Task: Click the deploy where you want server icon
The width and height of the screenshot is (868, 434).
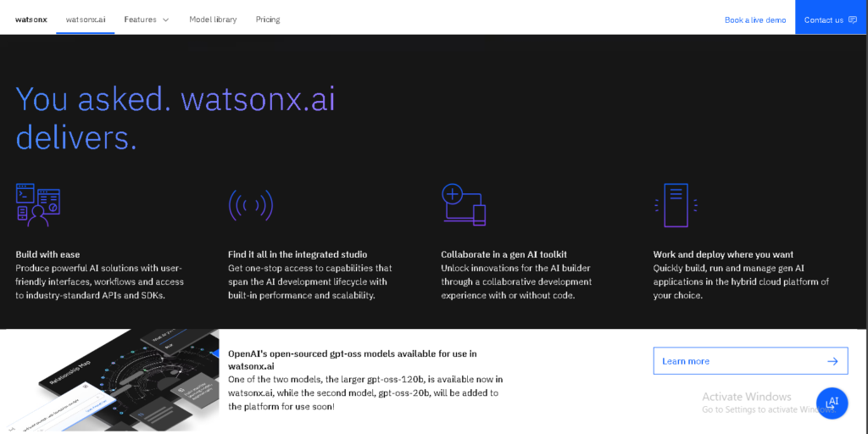Action: pyautogui.click(x=676, y=205)
